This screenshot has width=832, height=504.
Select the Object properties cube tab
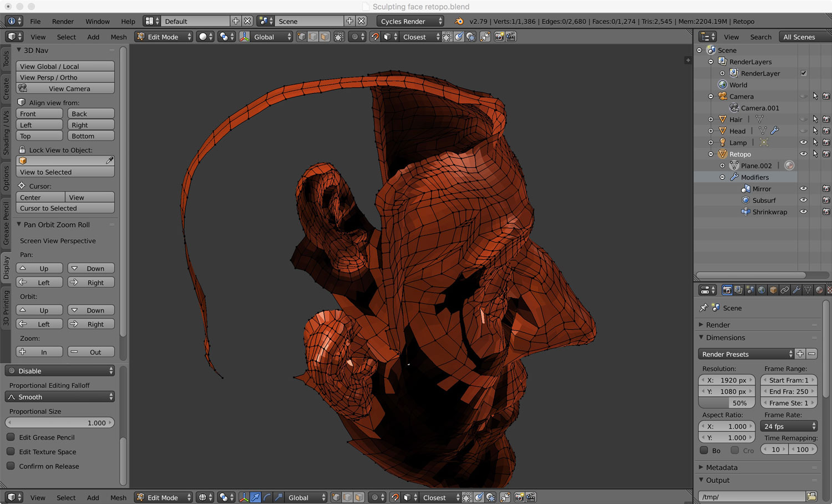click(773, 290)
